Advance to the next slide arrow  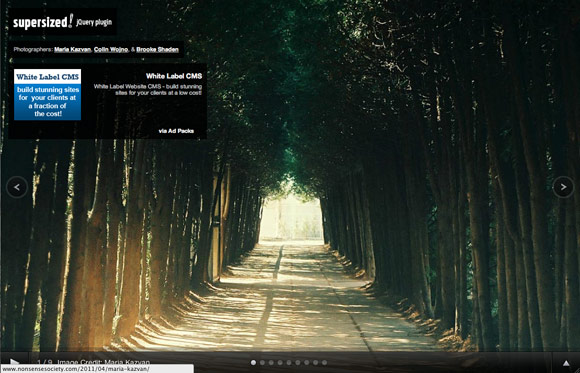(x=563, y=187)
